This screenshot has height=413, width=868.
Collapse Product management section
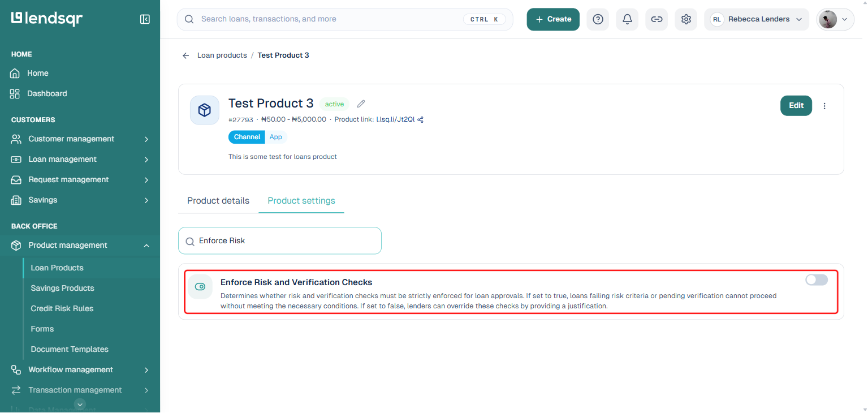80,246
